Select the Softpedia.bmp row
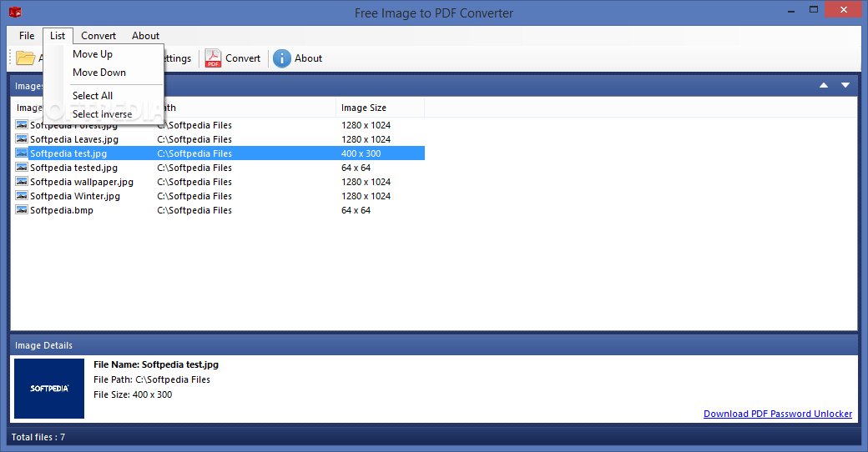The width and height of the screenshot is (868, 452). (220, 210)
